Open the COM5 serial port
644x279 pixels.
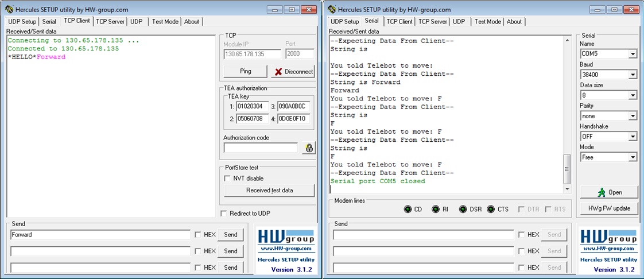coord(610,192)
